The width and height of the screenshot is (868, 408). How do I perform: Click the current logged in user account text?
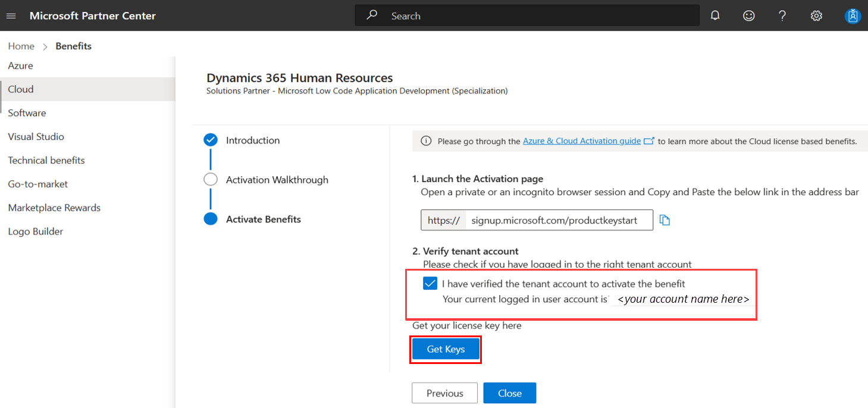click(x=525, y=299)
